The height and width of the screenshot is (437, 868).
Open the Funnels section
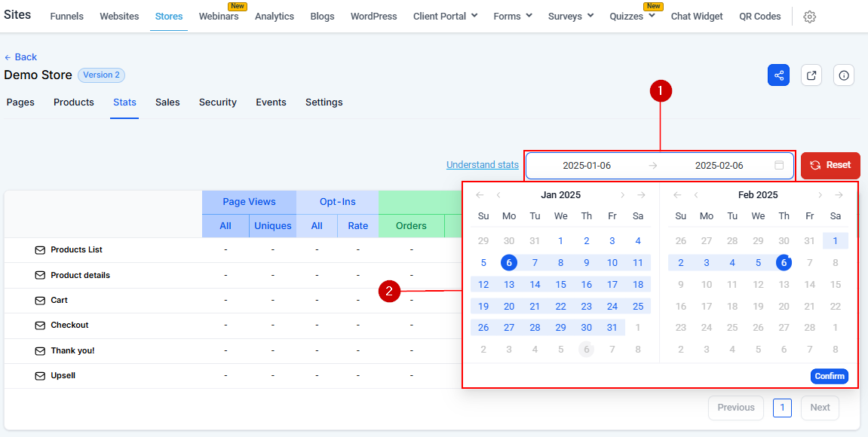66,16
